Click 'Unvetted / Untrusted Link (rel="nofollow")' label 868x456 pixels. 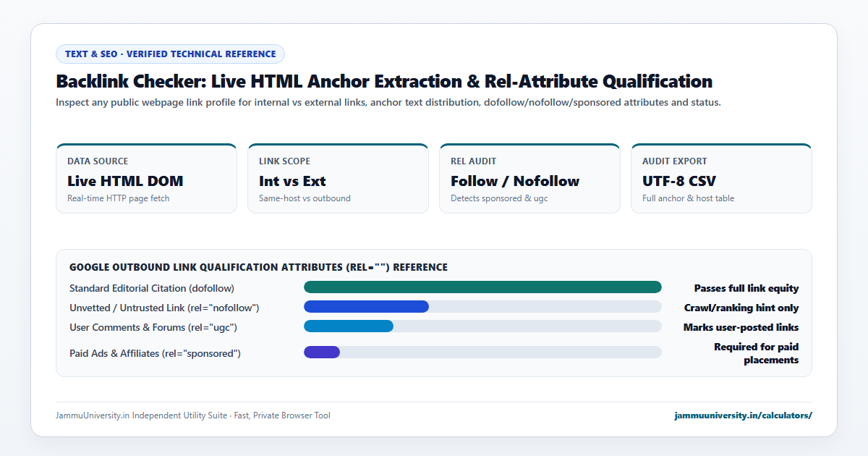[164, 308]
